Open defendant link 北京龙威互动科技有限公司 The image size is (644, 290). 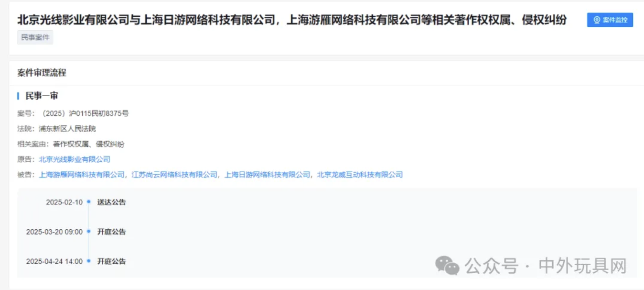point(360,175)
